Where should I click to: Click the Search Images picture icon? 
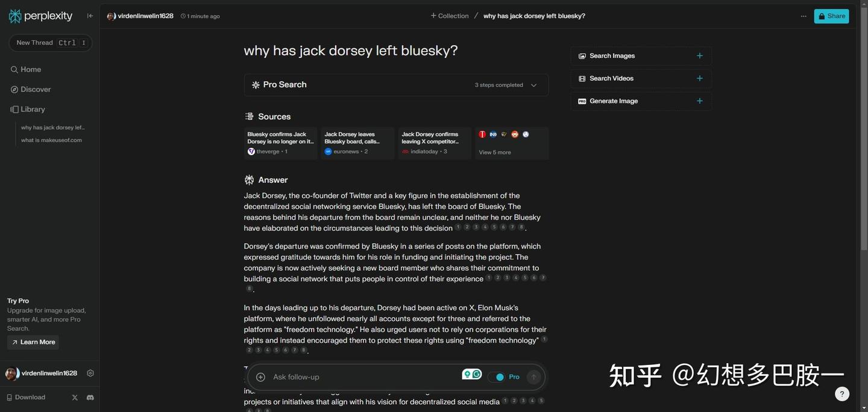[582, 56]
